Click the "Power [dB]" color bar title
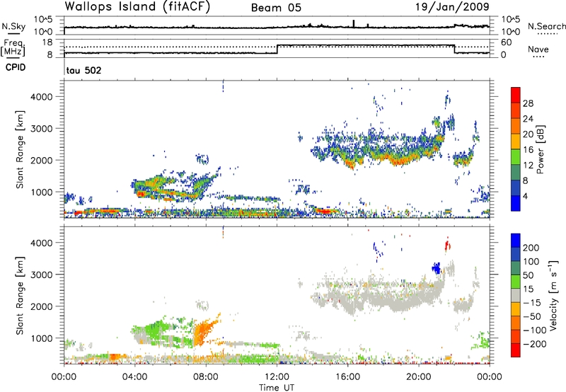The height and width of the screenshot is (392, 566). pos(541,149)
